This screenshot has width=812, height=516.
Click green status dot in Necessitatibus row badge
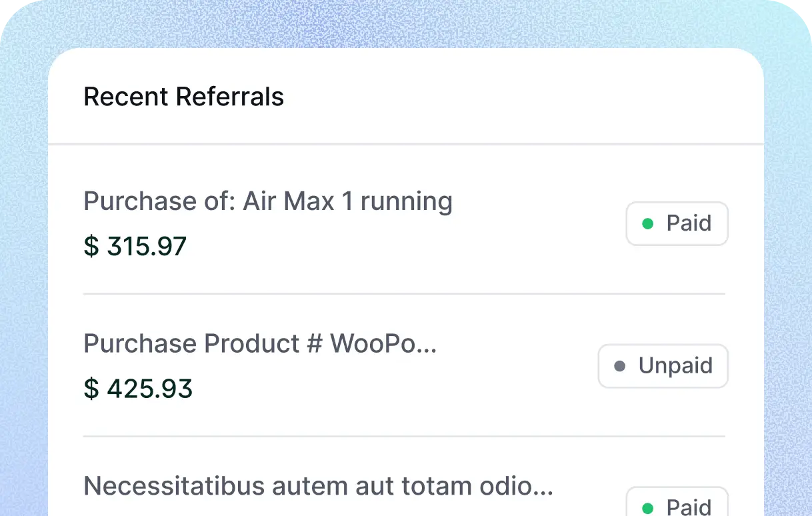point(647,508)
